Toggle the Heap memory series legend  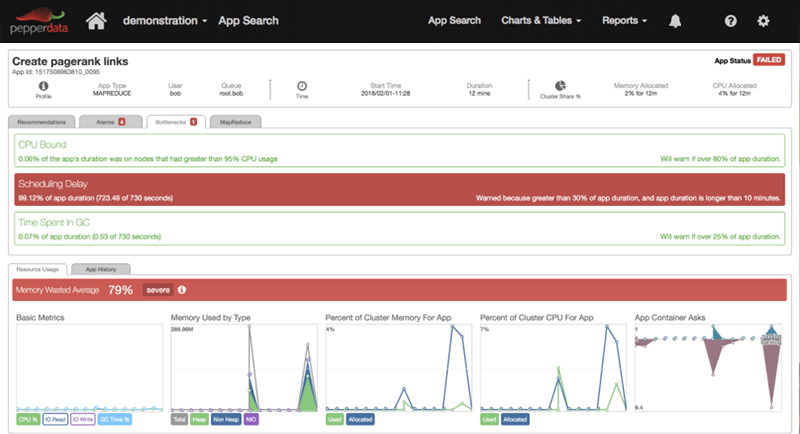(199, 419)
